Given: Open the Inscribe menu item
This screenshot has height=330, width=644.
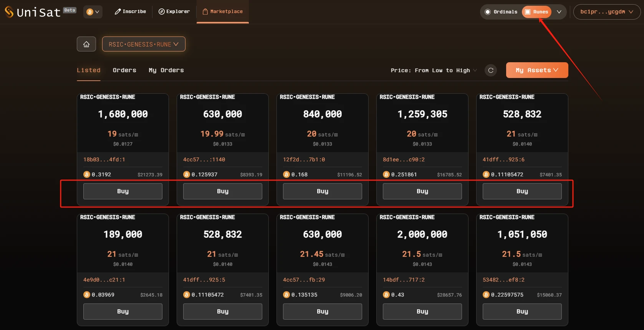Looking at the screenshot, I should 130,12.
